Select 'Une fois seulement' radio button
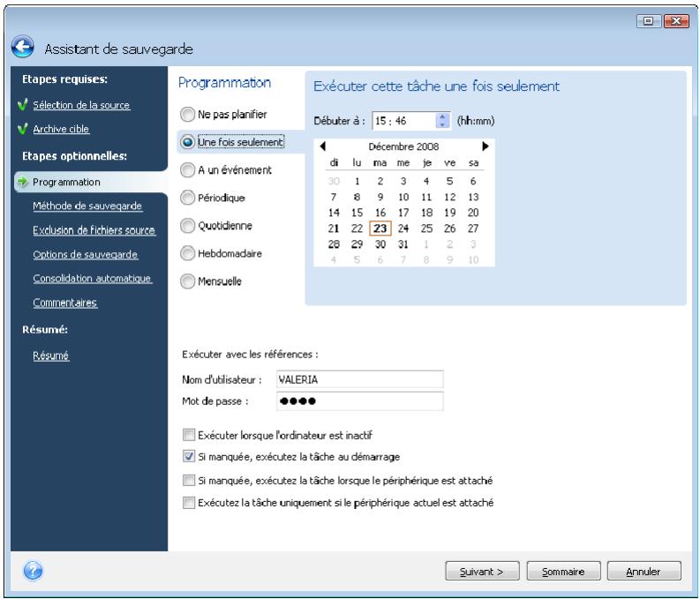Screen dimensions: 700x599 187,142
